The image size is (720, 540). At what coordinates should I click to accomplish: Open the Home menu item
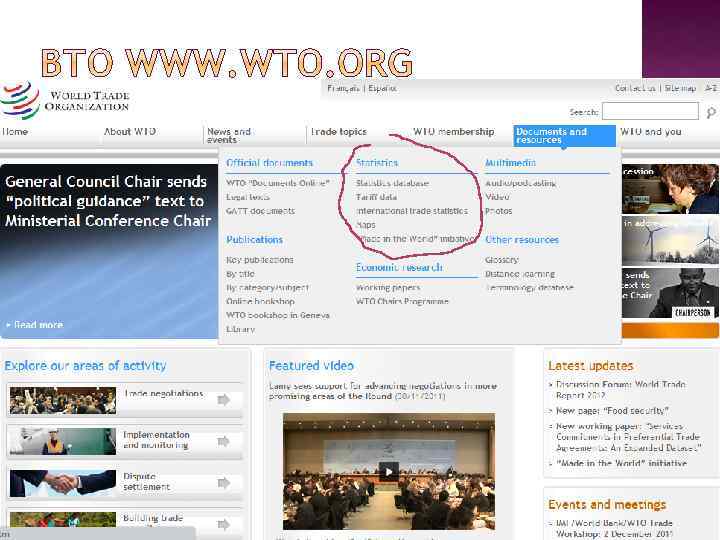coord(15,132)
